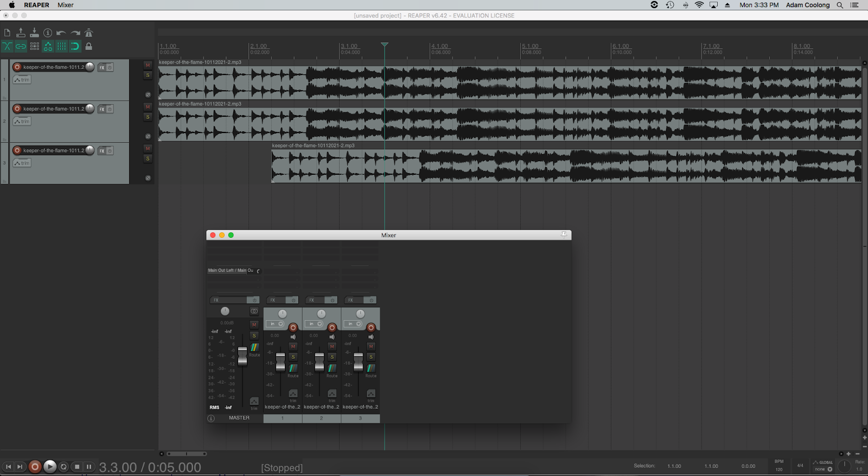Open trim envelope menu on track 3

pyautogui.click(x=22, y=163)
